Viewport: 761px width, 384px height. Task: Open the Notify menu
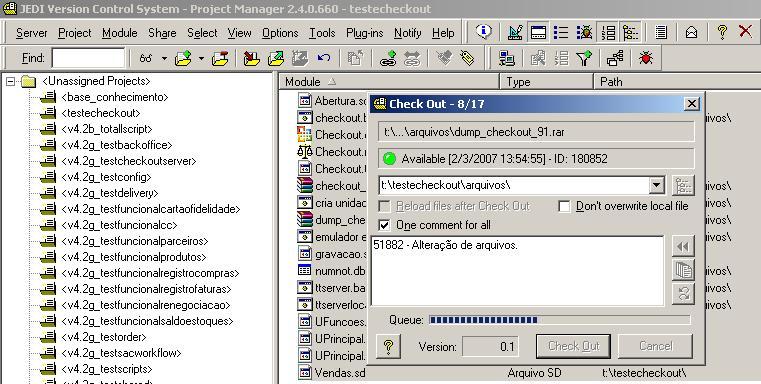coord(408,33)
